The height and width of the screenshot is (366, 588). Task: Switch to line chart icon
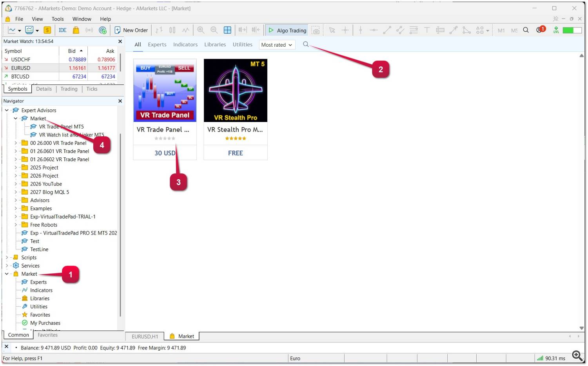pyautogui.click(x=185, y=30)
